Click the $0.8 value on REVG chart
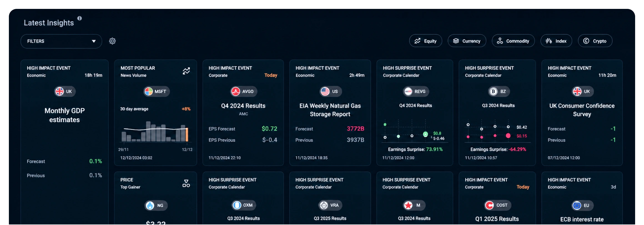This screenshot has width=644, height=225. [x=437, y=133]
